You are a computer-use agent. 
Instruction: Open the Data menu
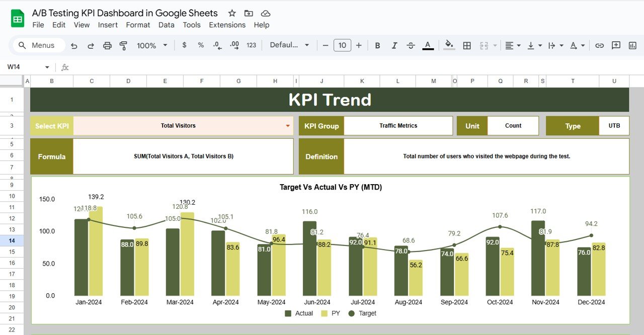point(166,25)
